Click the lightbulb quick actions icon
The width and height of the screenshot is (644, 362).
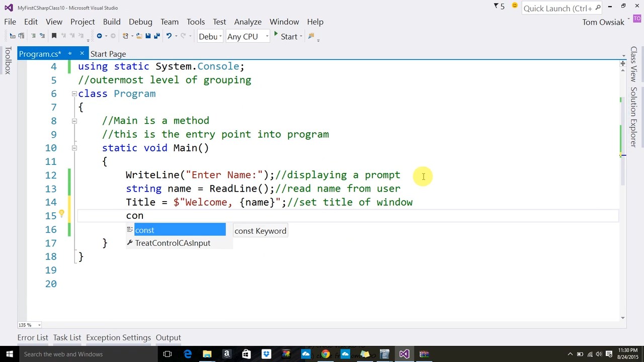(x=61, y=214)
